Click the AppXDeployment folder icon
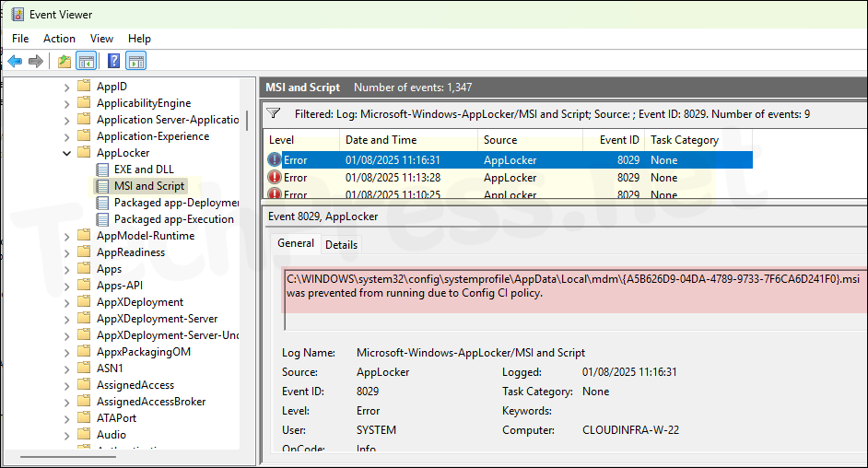This screenshot has height=468, width=868. 84,301
